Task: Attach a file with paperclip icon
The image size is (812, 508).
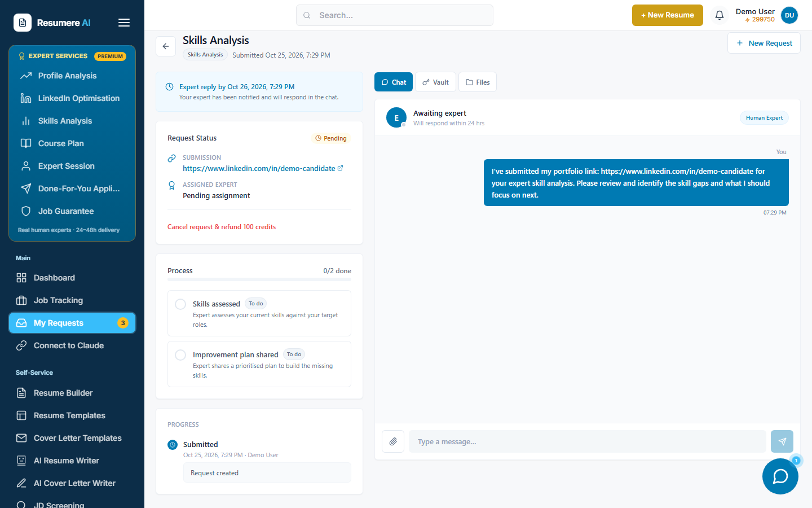Action: 393,441
